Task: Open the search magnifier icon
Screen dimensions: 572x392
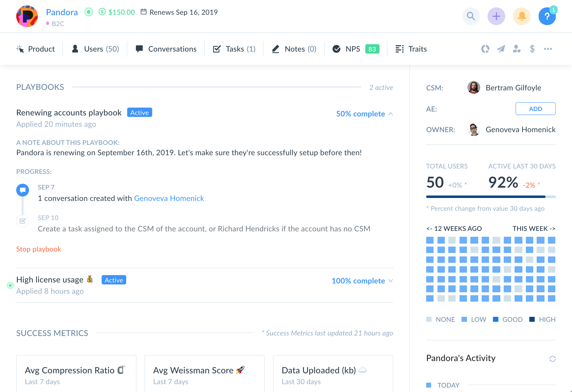Action: click(x=471, y=16)
